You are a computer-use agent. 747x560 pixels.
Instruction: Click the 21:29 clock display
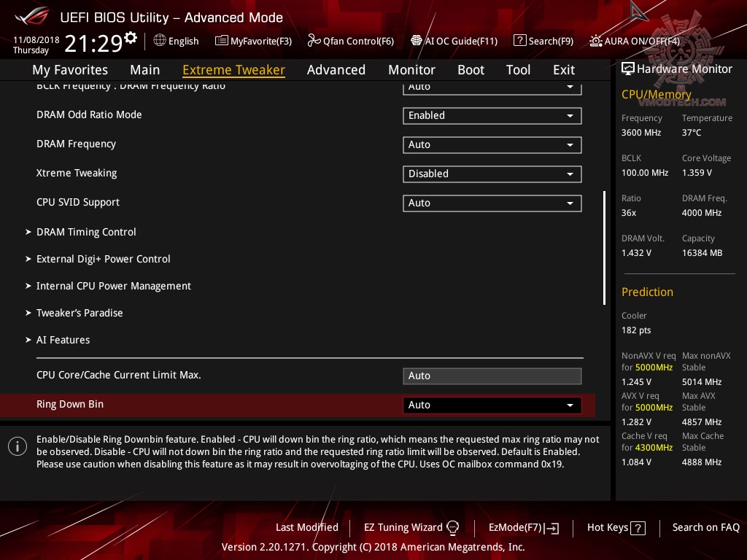click(x=93, y=43)
